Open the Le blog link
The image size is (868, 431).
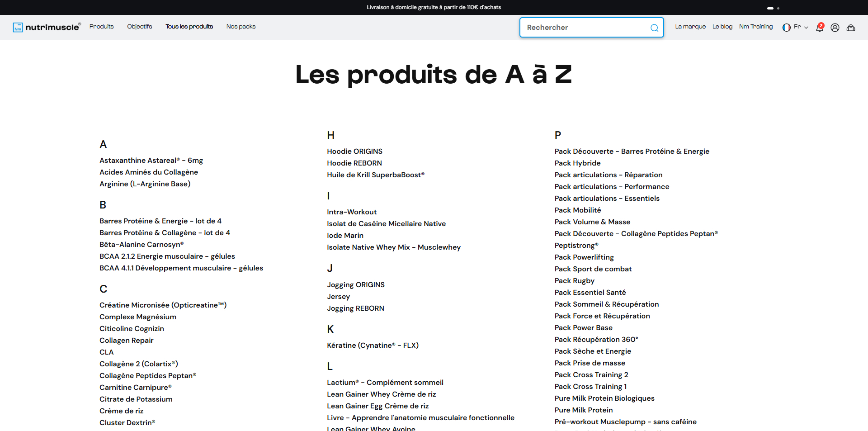coord(722,27)
